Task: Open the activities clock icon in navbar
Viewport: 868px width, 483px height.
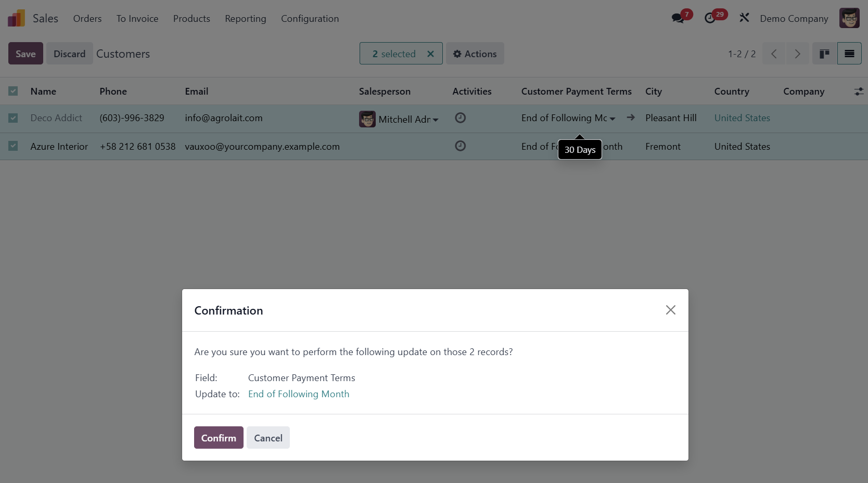Action: tap(710, 18)
